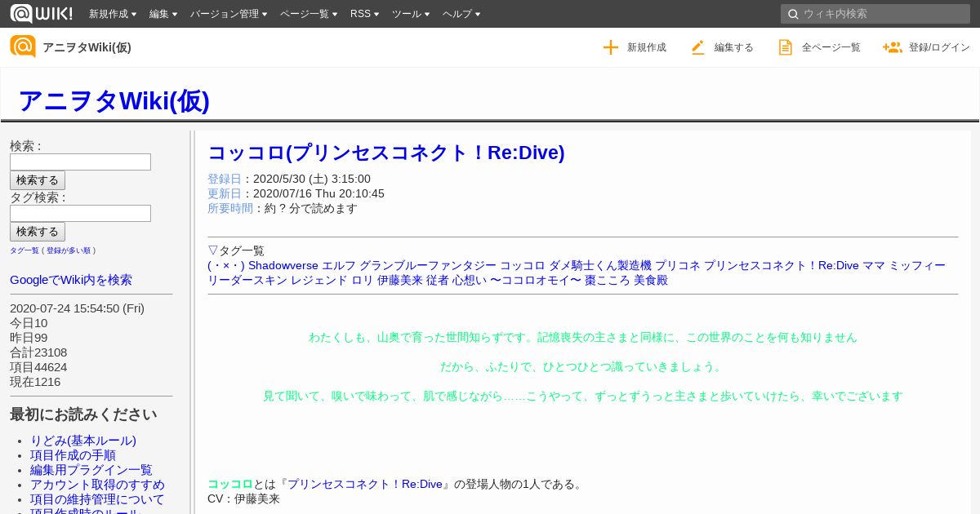Click the 検索 text input in sidebar
Screen dimensions: 980x514
click(80, 162)
